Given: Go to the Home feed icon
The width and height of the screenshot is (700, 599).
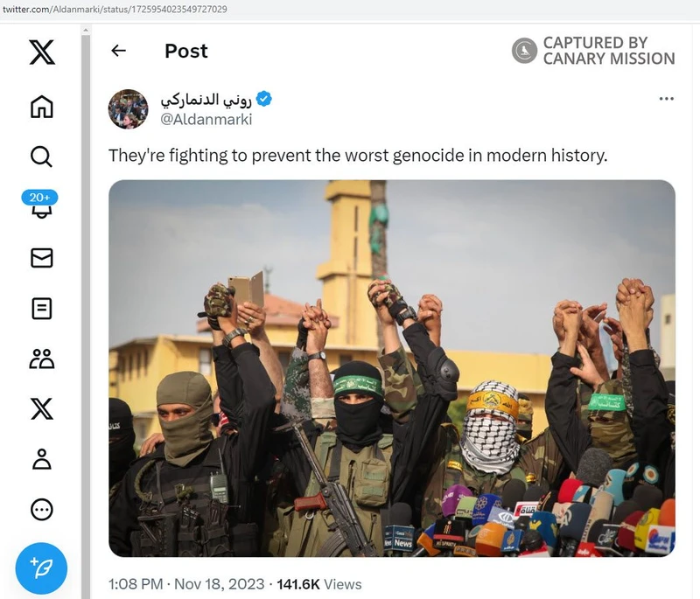Looking at the screenshot, I should tap(41, 107).
